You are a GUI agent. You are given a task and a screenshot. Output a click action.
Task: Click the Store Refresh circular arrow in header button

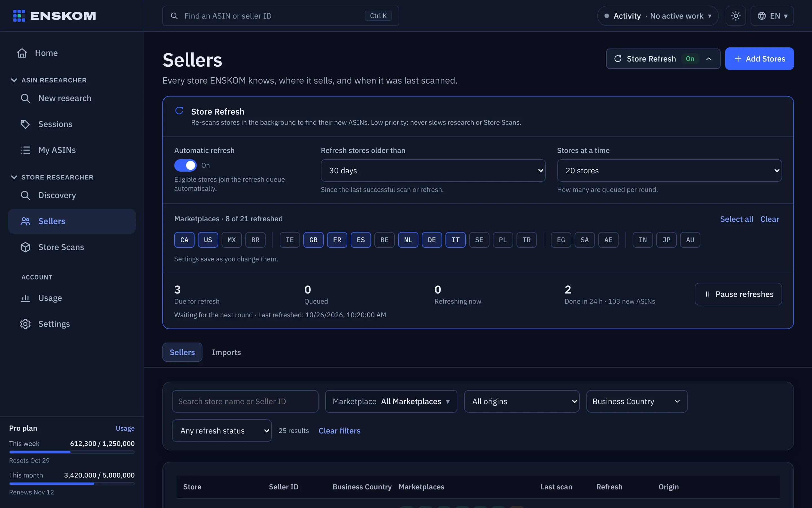point(618,59)
